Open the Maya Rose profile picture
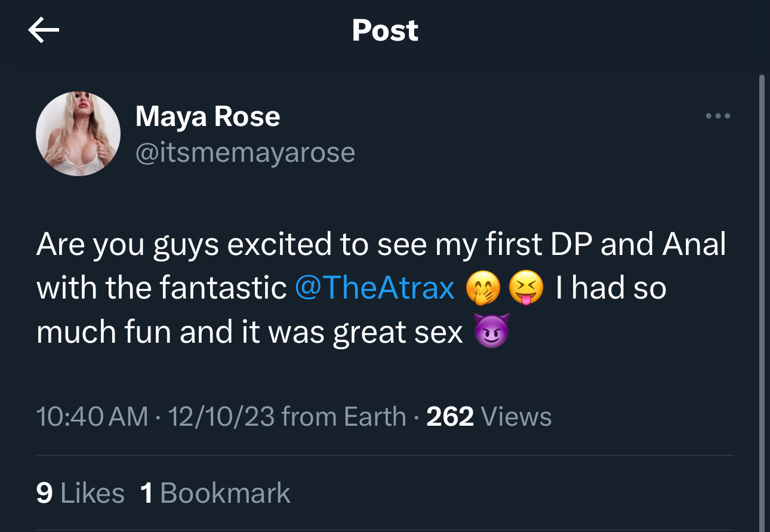 pyautogui.click(x=78, y=134)
